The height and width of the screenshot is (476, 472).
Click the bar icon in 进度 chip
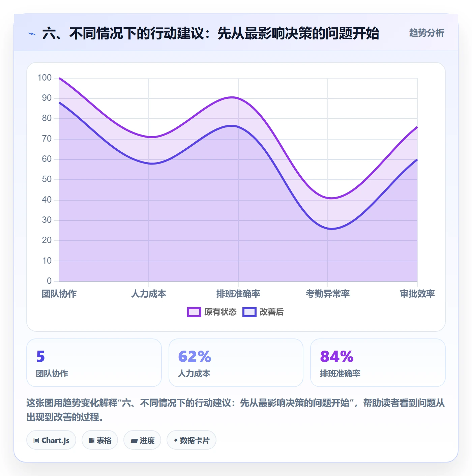pyautogui.click(x=134, y=441)
